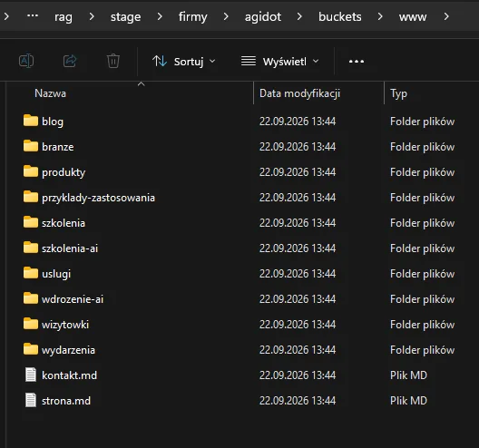Viewport: 479px width, 448px height.
Task: Click www in the breadcrumb
Action: coord(413,17)
